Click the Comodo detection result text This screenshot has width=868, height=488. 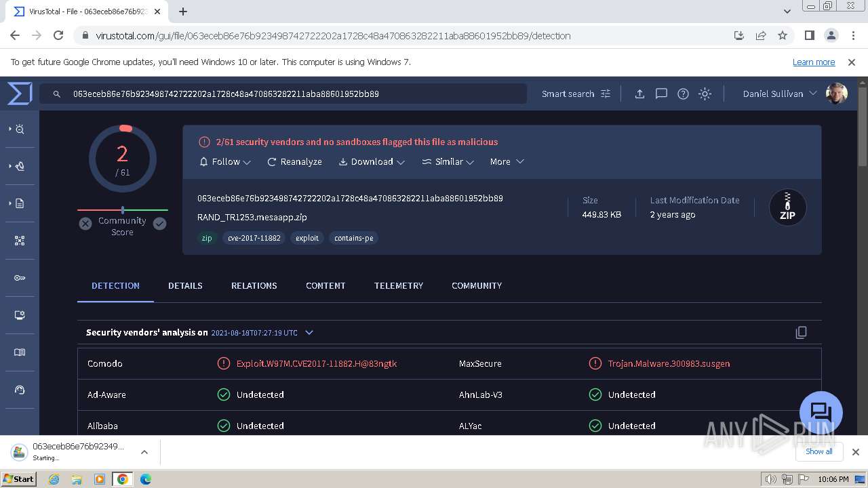pos(317,363)
